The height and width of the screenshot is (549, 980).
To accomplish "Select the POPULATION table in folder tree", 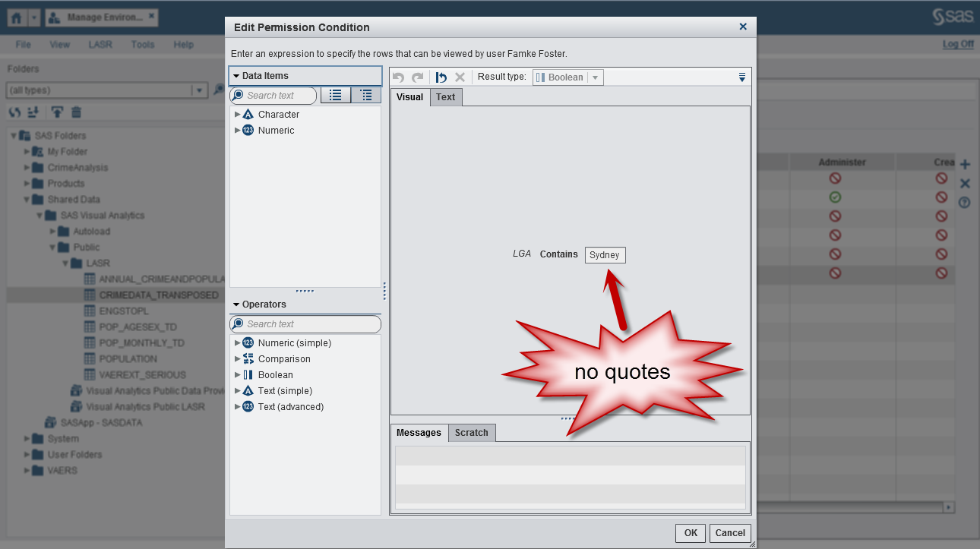I will pos(128,358).
